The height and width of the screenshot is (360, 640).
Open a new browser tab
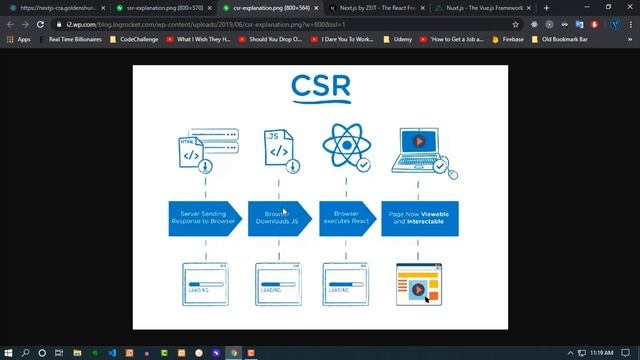click(x=547, y=8)
